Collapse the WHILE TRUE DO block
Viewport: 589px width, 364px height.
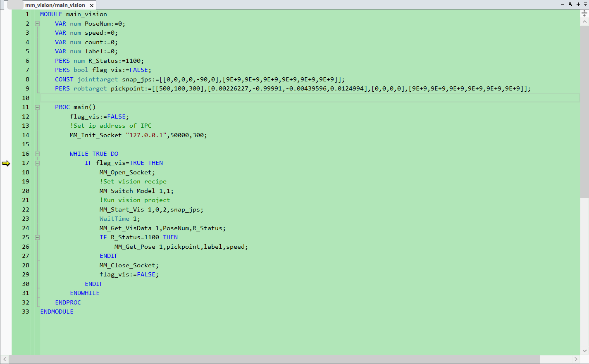tap(37, 154)
